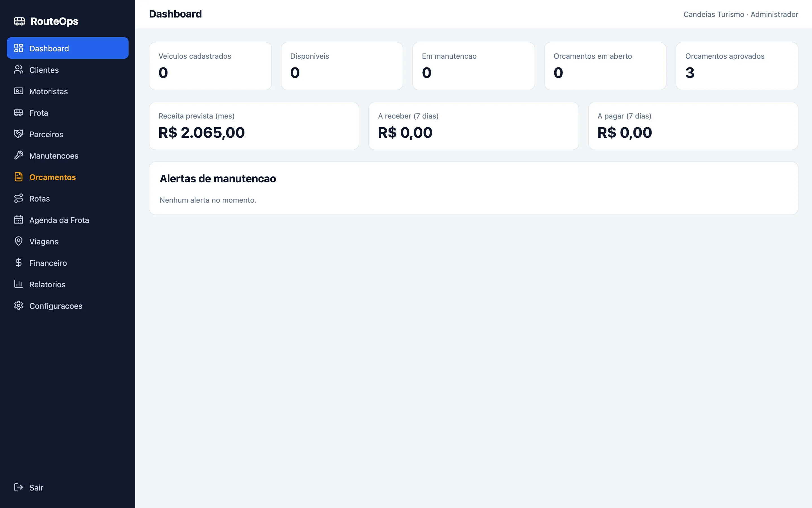Open Configuracoes settings page
This screenshot has width=812, height=508.
coord(67,306)
